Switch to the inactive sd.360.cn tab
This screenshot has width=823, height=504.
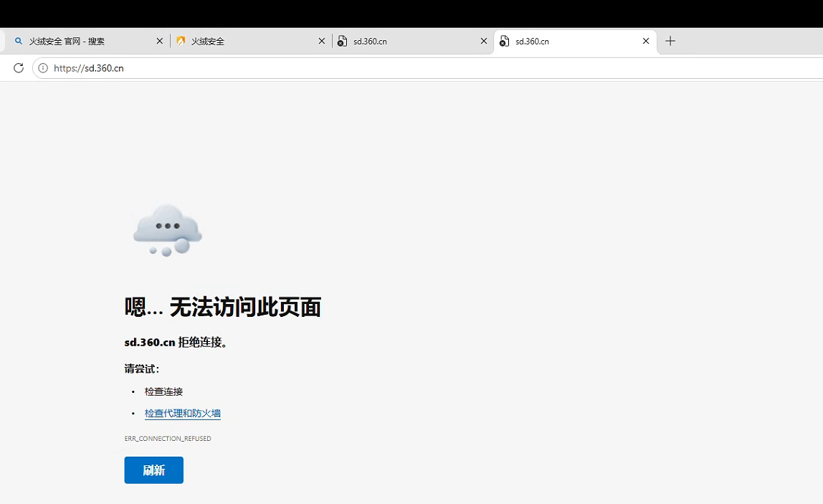(x=412, y=41)
